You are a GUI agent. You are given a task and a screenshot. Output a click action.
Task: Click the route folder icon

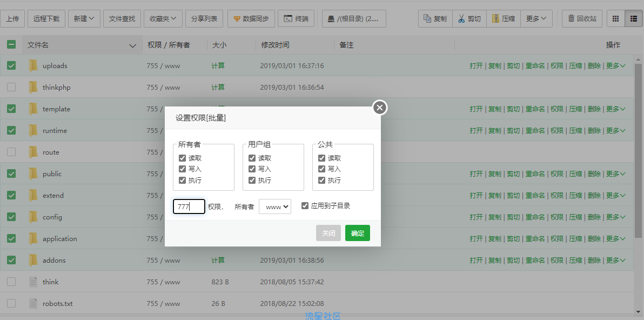[x=33, y=152]
